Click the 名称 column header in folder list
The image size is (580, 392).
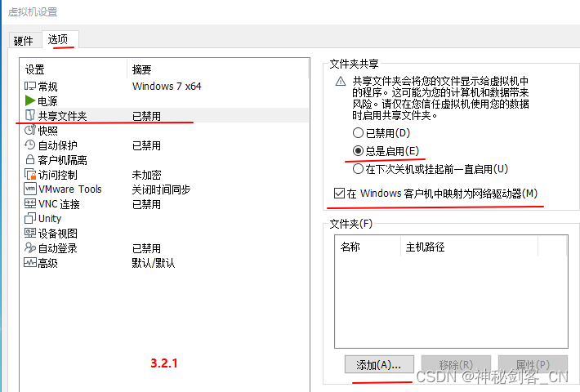click(x=350, y=247)
